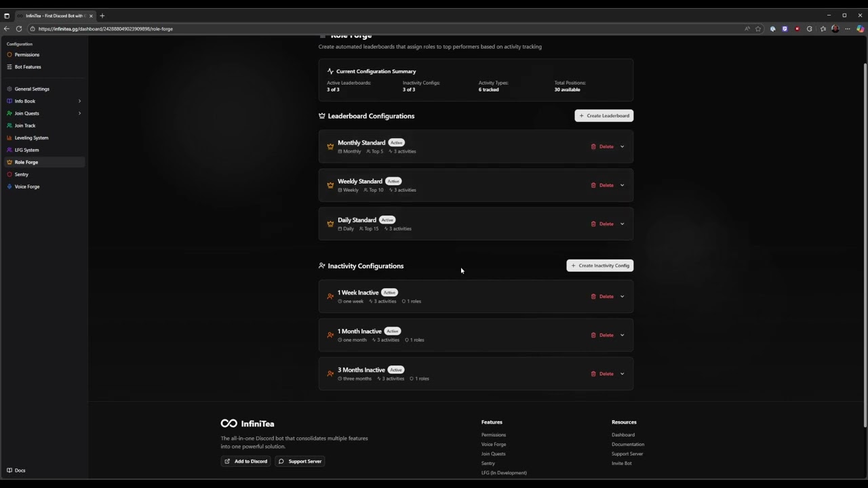
Task: Expand the 1 Week Inactive config
Action: [622, 296]
